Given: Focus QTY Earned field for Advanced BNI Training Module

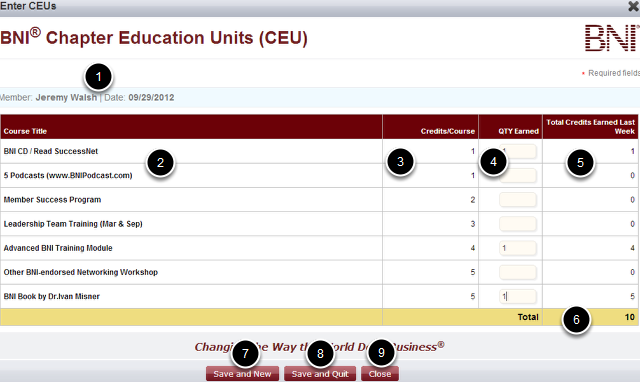Looking at the screenshot, I should (518, 248).
